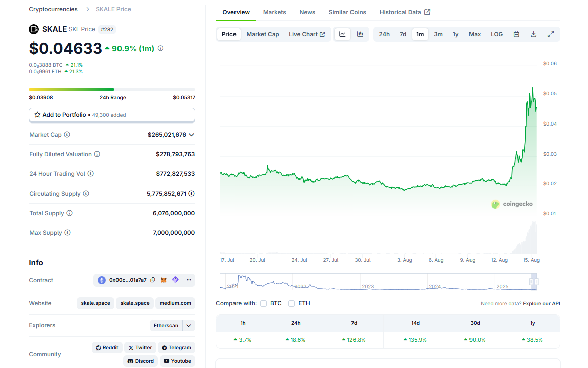Show Total Supply info icon
The image size is (588, 368).
pos(69,213)
